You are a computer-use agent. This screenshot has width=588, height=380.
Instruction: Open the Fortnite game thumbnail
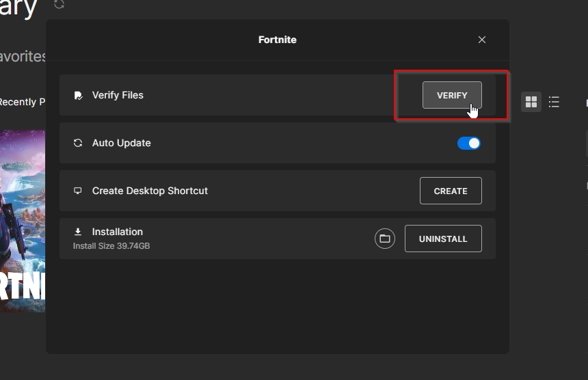pos(23,221)
